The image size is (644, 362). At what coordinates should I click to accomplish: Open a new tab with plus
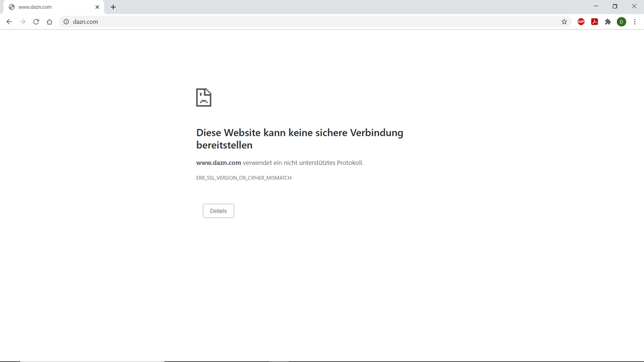[x=113, y=7]
